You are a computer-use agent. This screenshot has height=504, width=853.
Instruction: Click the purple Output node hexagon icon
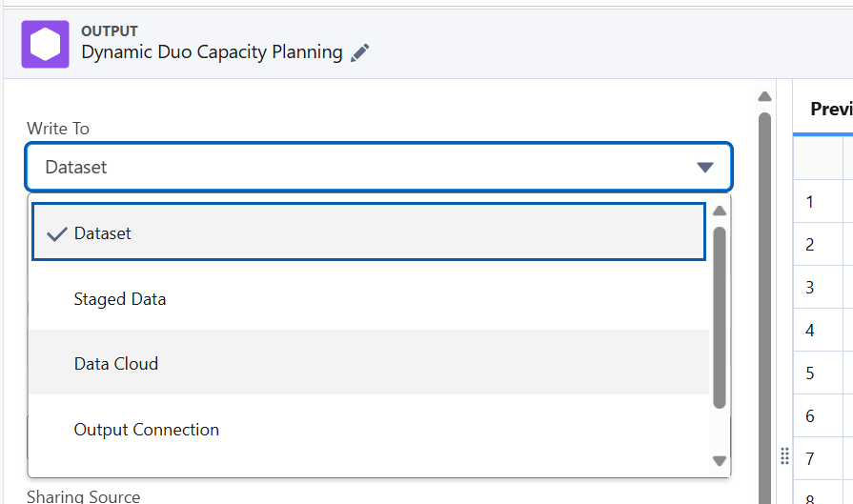coord(46,44)
